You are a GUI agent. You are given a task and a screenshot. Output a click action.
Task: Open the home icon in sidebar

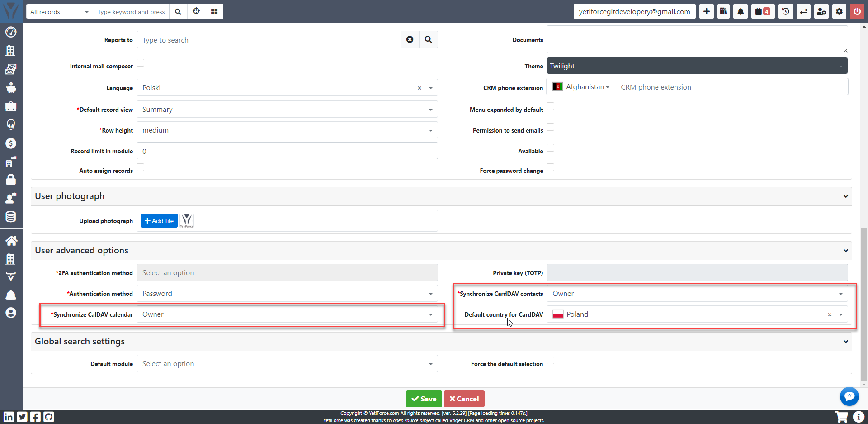coord(11,241)
